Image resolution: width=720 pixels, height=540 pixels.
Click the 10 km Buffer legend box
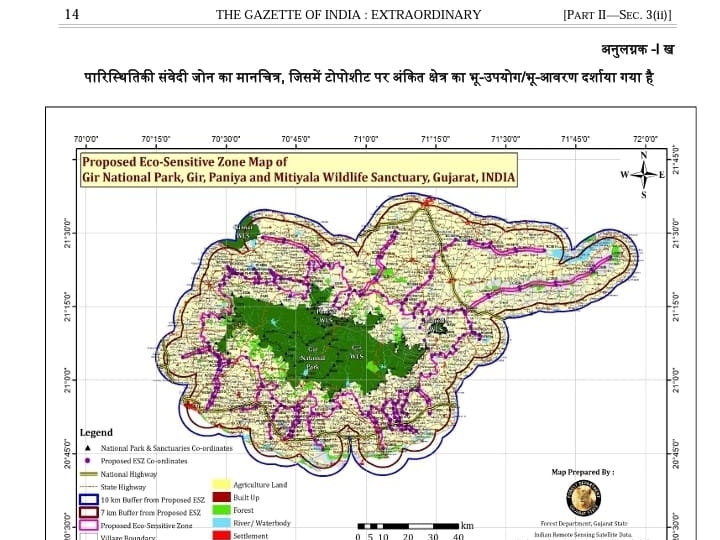pos(90,498)
